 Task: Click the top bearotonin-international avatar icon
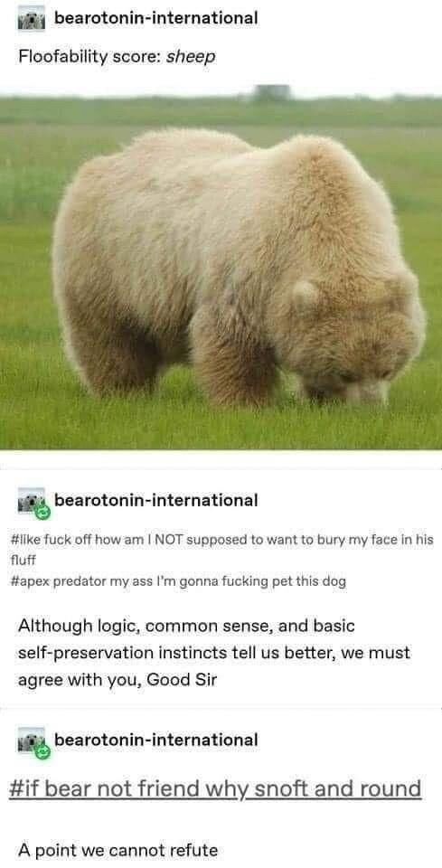[x=32, y=18]
